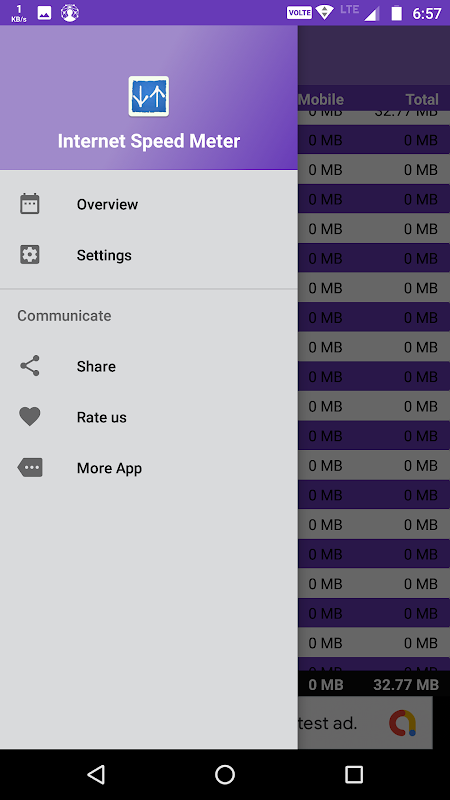
Task: Tap the recent apps square button
Action: pyautogui.click(x=354, y=774)
